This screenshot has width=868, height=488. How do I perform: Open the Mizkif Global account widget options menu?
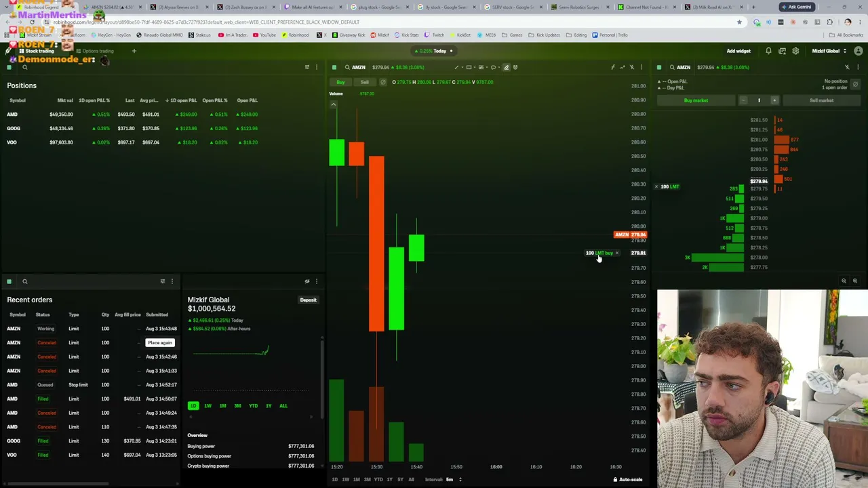pyautogui.click(x=316, y=281)
